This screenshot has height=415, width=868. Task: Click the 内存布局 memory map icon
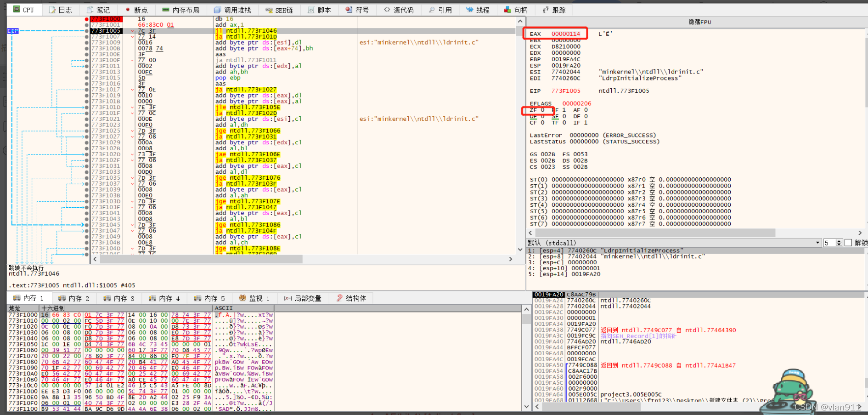(x=166, y=10)
